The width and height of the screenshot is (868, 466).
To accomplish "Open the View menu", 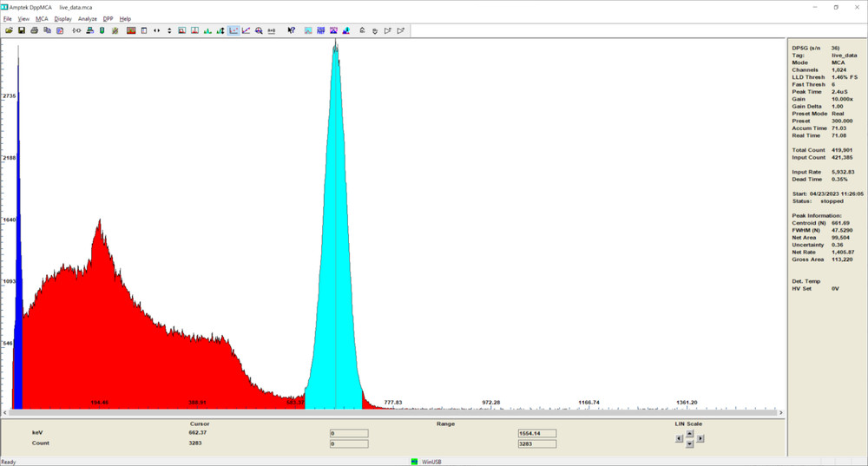I will [x=23, y=19].
